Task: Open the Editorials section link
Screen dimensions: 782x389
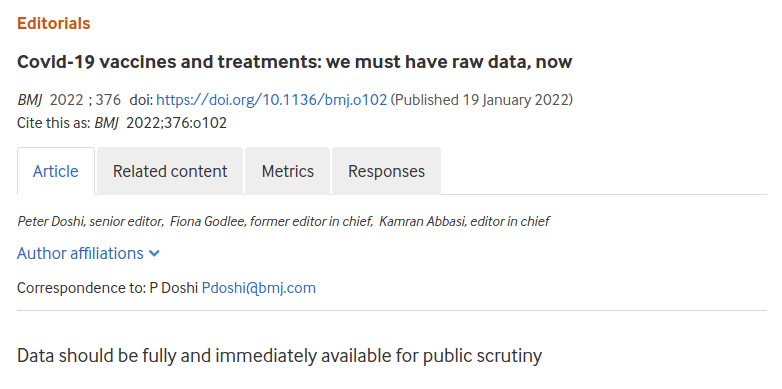Action: [53, 23]
